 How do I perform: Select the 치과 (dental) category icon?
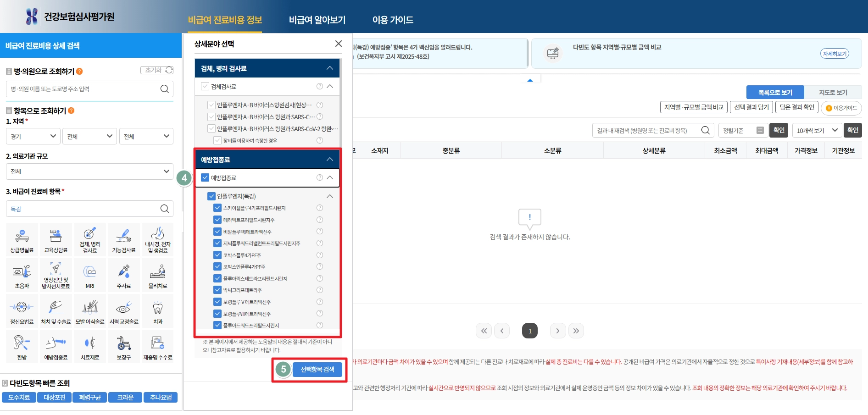tap(158, 310)
